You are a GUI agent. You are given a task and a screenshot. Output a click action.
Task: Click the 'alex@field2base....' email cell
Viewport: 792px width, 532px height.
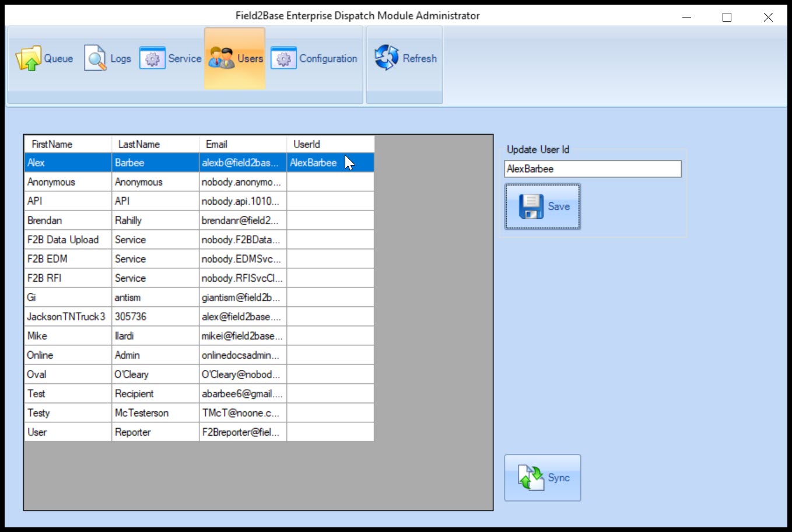tap(243, 317)
